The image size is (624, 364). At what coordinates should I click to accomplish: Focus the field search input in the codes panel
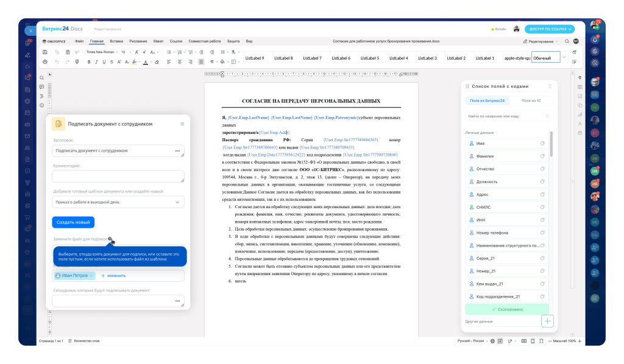[x=508, y=116]
